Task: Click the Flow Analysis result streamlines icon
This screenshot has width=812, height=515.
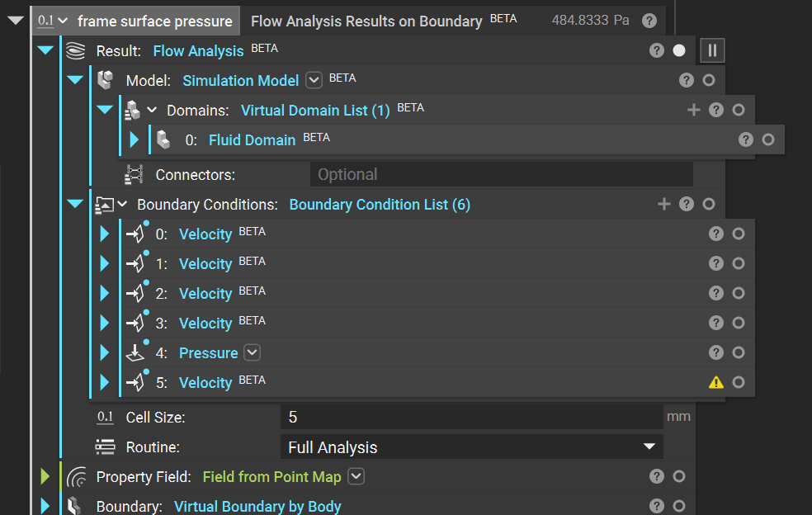Action: click(x=76, y=51)
